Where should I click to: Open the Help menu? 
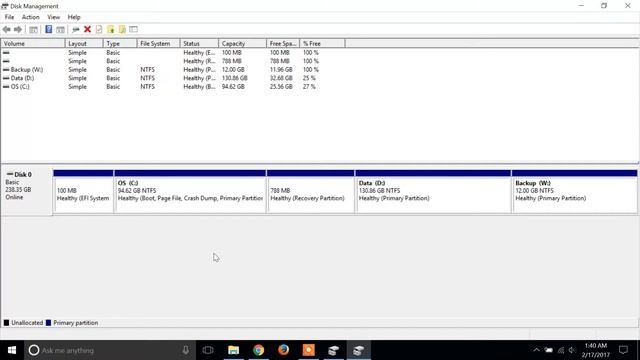(x=74, y=17)
